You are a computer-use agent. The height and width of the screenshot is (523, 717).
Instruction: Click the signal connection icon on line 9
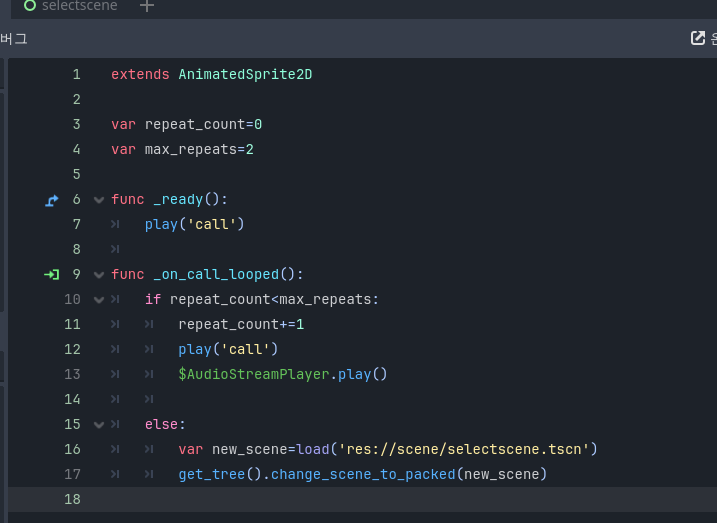(51, 274)
